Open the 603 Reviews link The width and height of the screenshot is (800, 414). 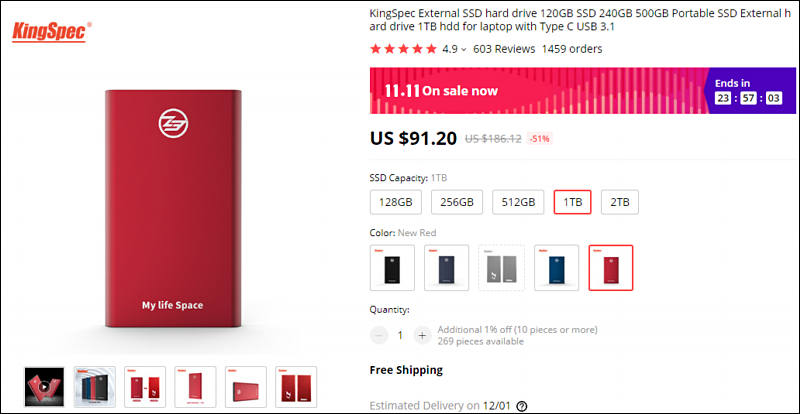(x=503, y=48)
